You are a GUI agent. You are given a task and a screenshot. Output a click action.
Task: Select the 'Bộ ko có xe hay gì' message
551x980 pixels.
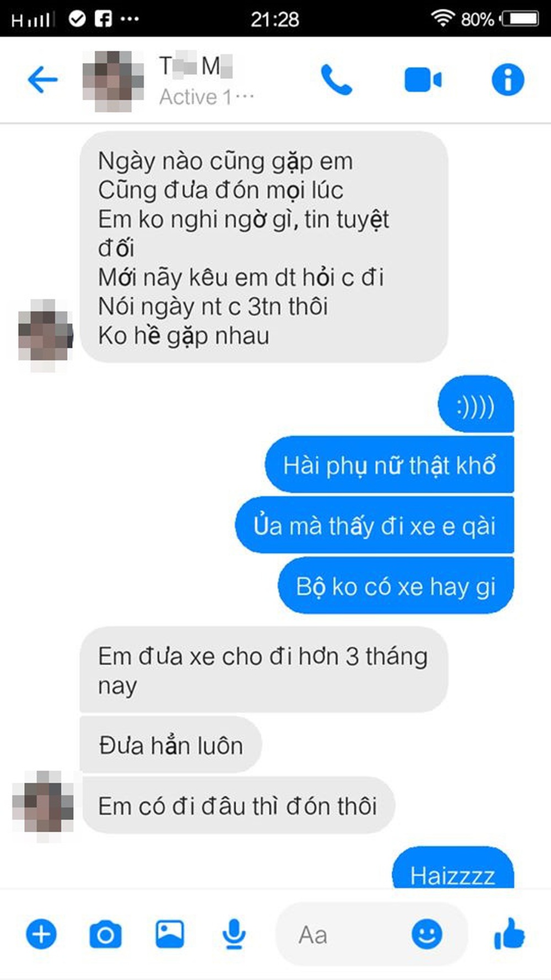pyautogui.click(x=396, y=586)
